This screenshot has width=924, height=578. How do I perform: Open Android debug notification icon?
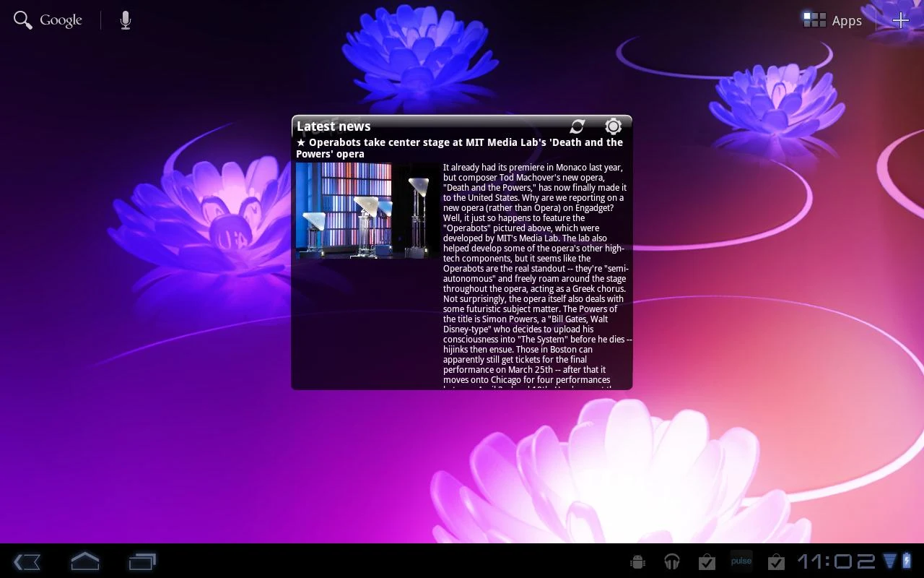click(637, 561)
